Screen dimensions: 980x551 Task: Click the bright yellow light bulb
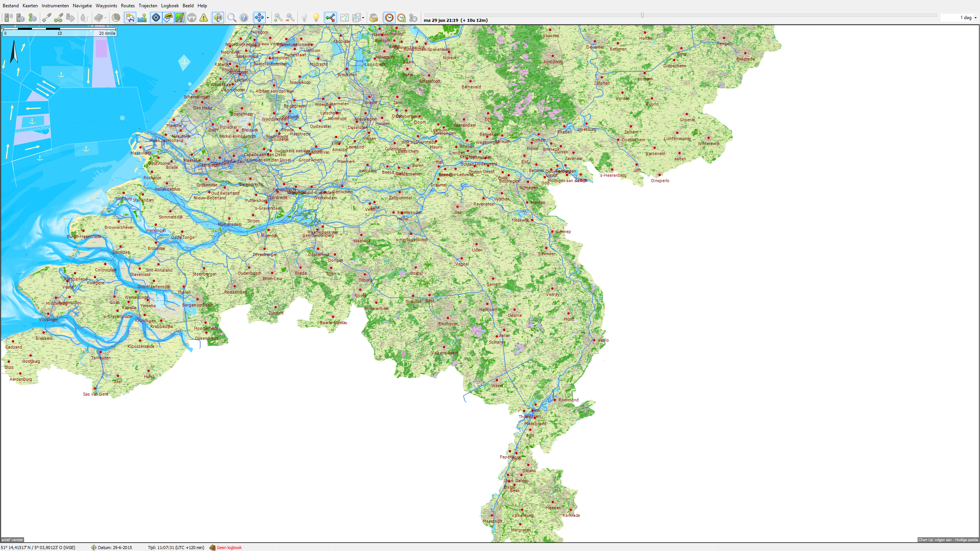pyautogui.click(x=316, y=18)
